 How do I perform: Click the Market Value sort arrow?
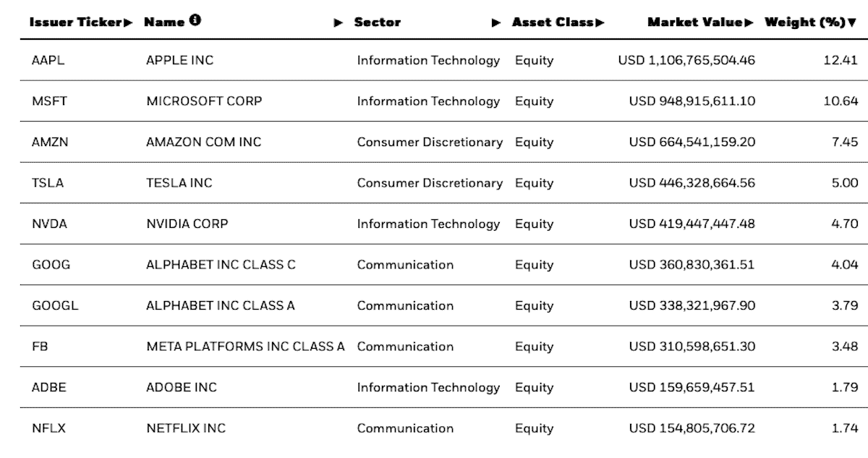point(749,22)
